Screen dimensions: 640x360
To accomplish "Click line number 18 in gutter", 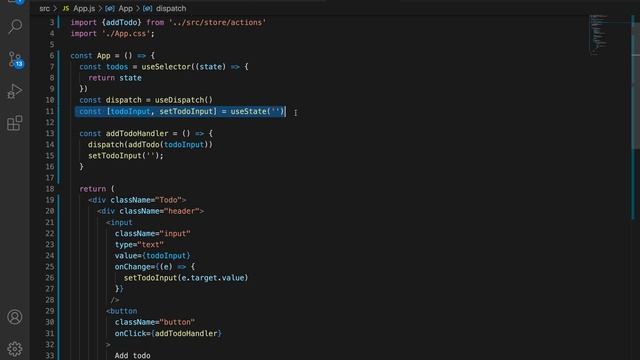I will pos(50,189).
